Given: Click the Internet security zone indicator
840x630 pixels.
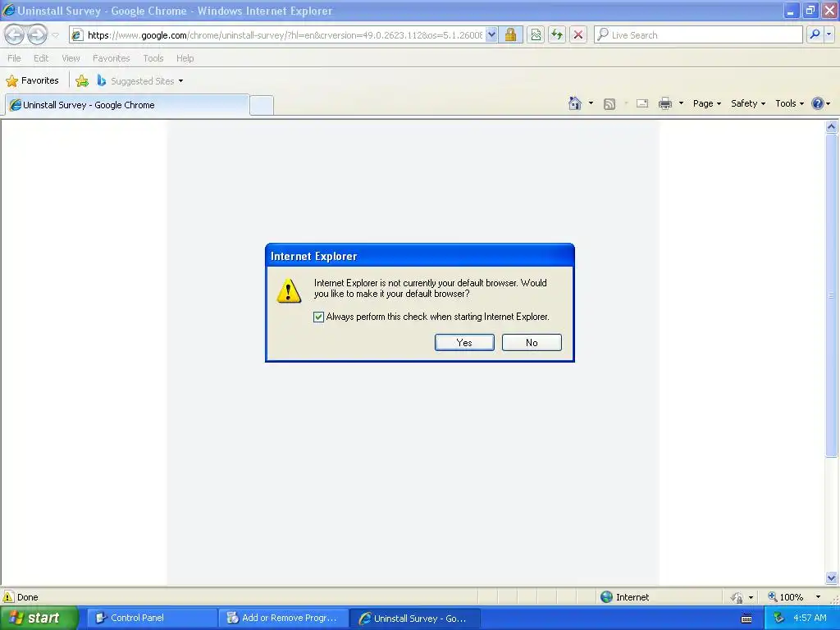Looking at the screenshot, I should pos(624,597).
